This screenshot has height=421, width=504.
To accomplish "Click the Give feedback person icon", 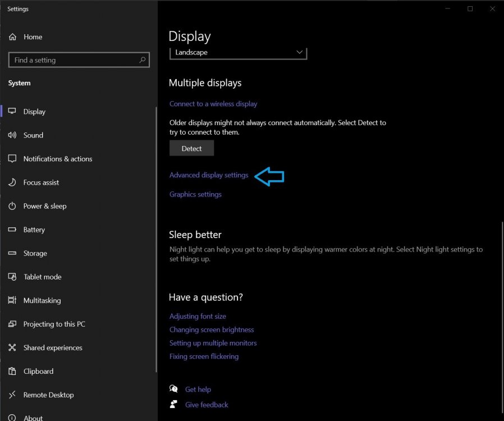I will pos(173,404).
